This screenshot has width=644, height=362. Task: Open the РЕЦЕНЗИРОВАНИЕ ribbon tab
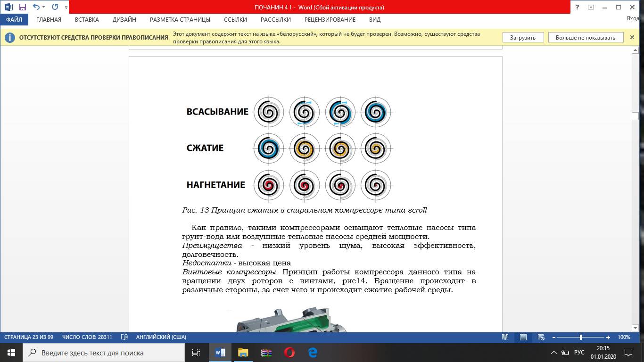[x=330, y=20]
